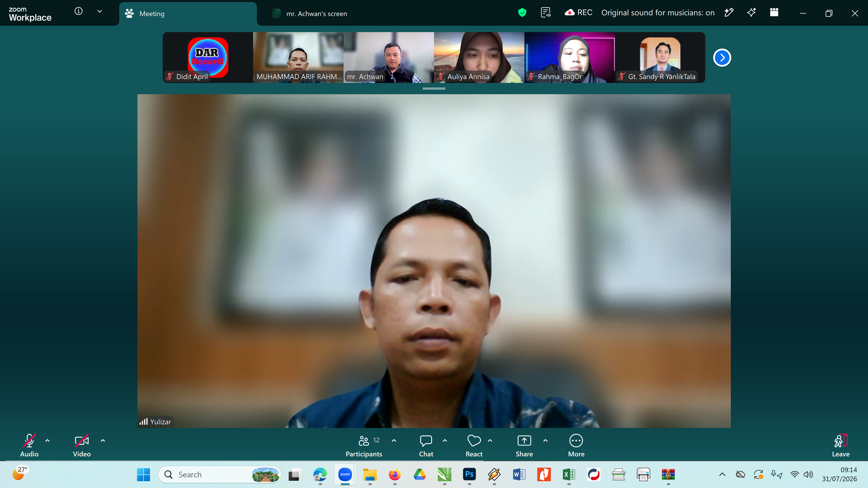Screen dimensions: 868x488
Task: Select Auliya Annisa's video thumbnail
Action: [479, 58]
